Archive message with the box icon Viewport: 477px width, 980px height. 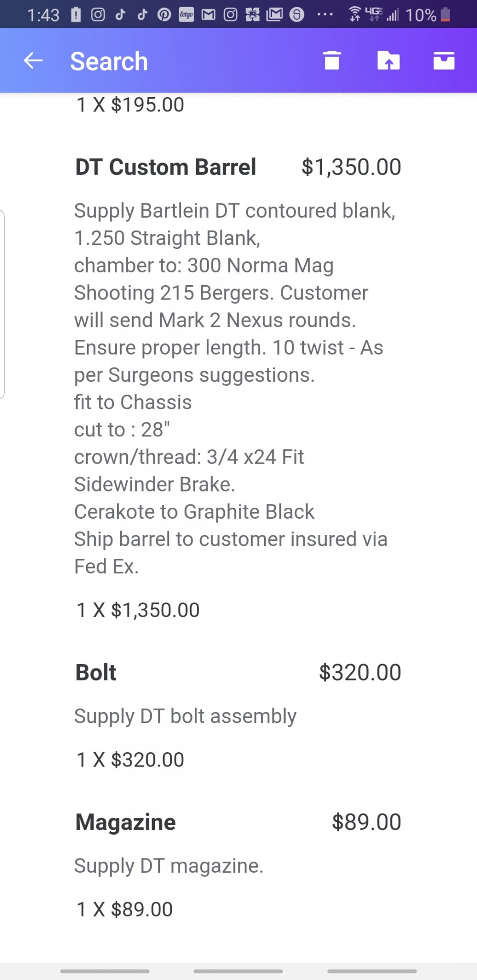[x=444, y=61]
